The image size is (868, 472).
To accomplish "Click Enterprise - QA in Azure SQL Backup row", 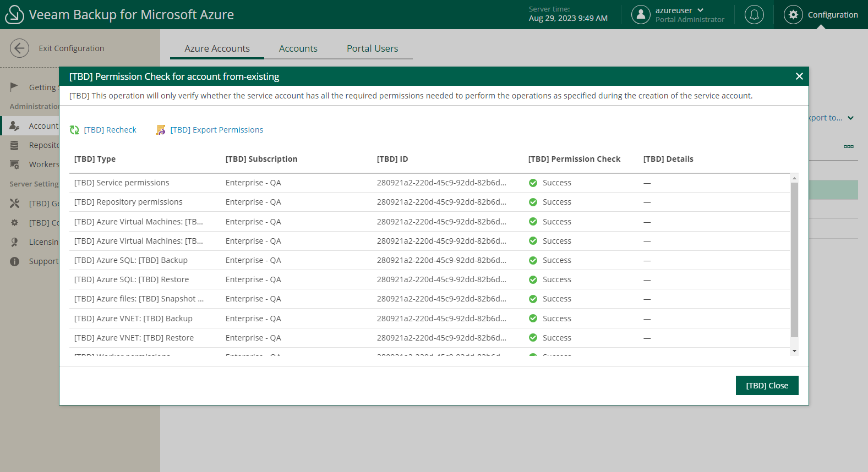I will [253, 260].
